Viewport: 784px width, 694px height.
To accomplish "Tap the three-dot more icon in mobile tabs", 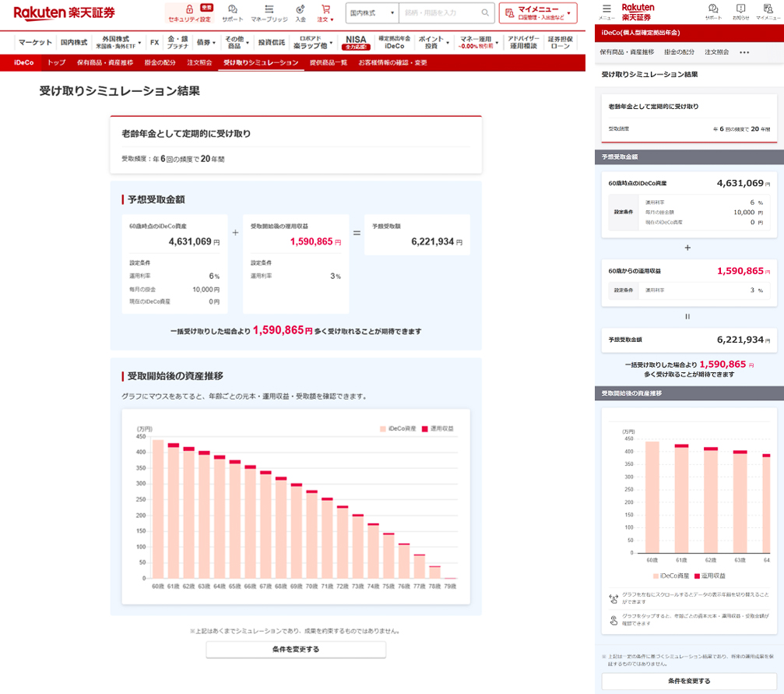I will (x=744, y=52).
